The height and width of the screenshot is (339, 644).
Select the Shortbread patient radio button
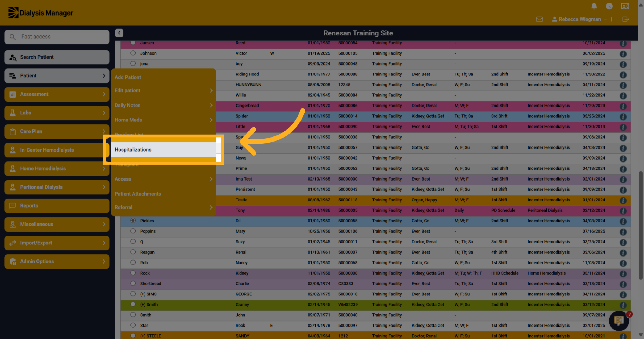pyautogui.click(x=133, y=283)
